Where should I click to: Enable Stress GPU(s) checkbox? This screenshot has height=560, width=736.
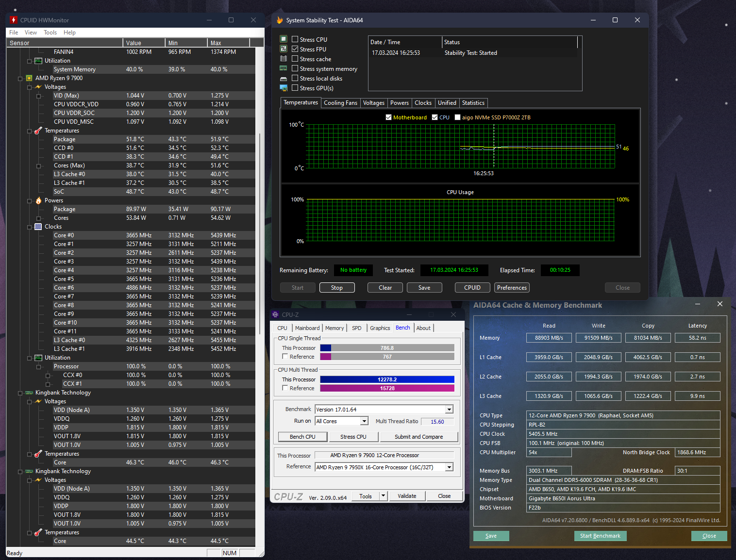[295, 88]
